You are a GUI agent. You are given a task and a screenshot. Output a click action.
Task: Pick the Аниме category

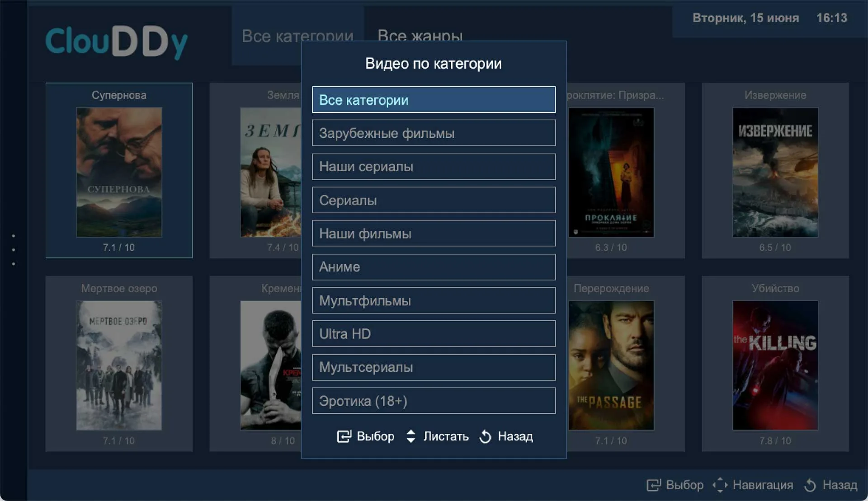tap(433, 267)
